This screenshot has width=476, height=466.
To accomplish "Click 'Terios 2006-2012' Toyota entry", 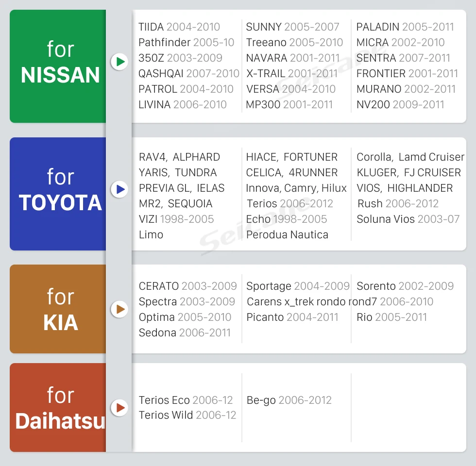I will click(290, 203).
